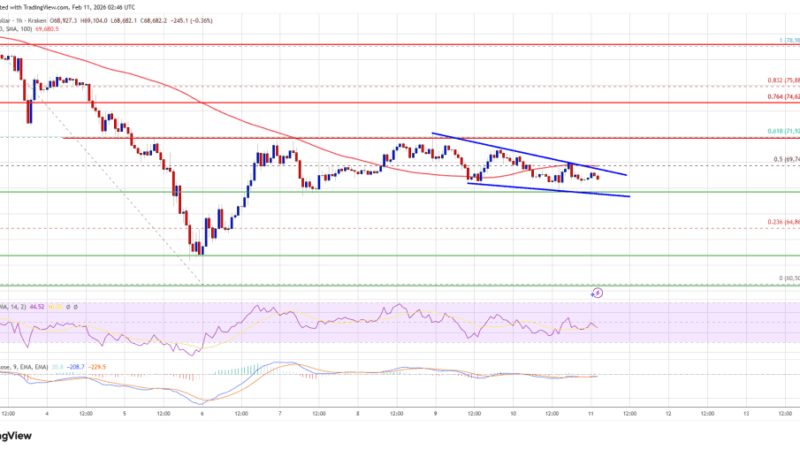Click the Kraken exchange label in header

pyautogui.click(x=38, y=21)
